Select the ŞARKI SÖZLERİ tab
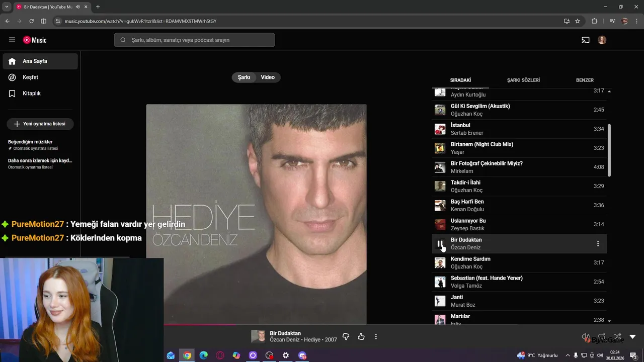 click(x=523, y=80)
